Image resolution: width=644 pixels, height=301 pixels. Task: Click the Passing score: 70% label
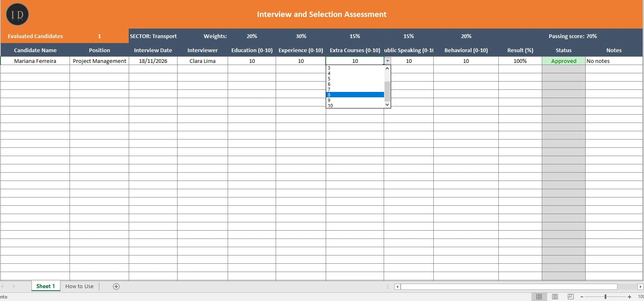573,36
